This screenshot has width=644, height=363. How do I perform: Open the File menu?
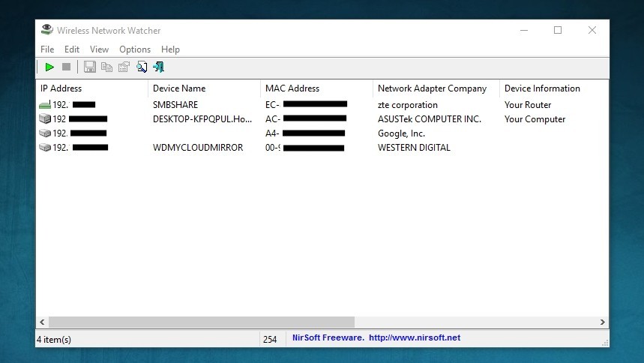pyautogui.click(x=47, y=49)
